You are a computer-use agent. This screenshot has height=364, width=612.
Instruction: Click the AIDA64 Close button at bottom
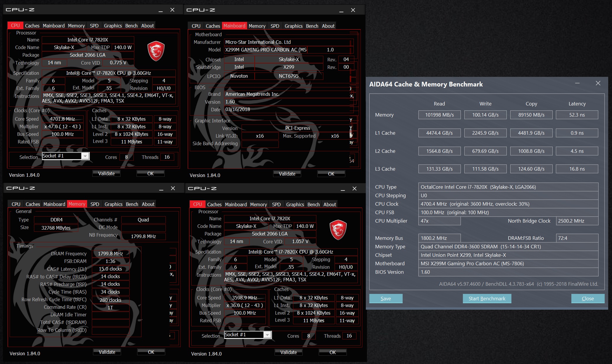[x=588, y=299]
